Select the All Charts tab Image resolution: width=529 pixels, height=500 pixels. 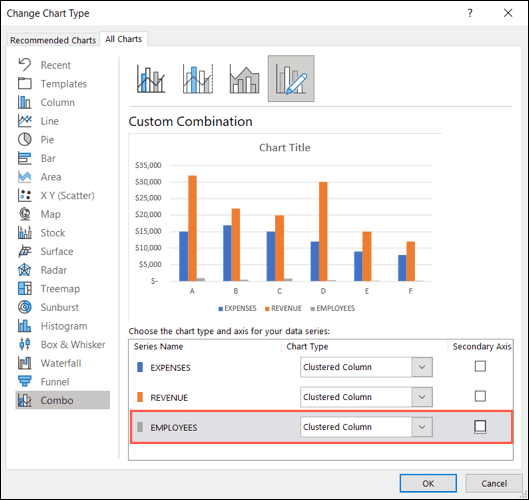click(x=123, y=39)
